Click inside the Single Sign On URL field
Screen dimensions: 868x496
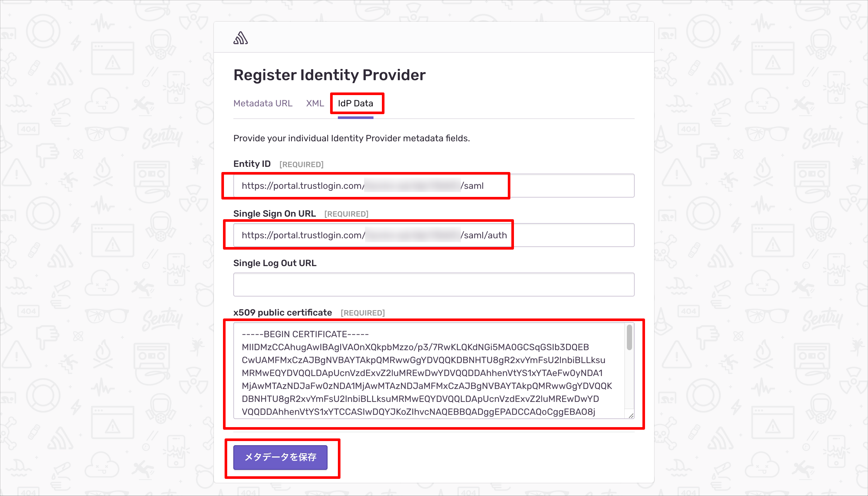click(434, 235)
